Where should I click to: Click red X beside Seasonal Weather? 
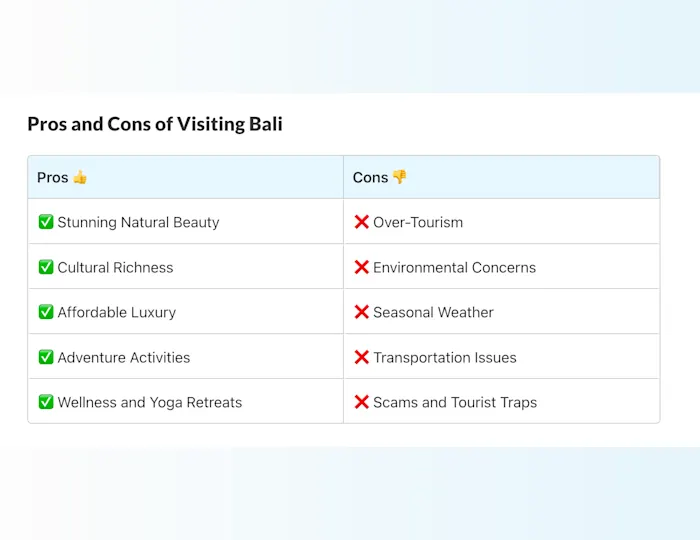pyautogui.click(x=361, y=312)
